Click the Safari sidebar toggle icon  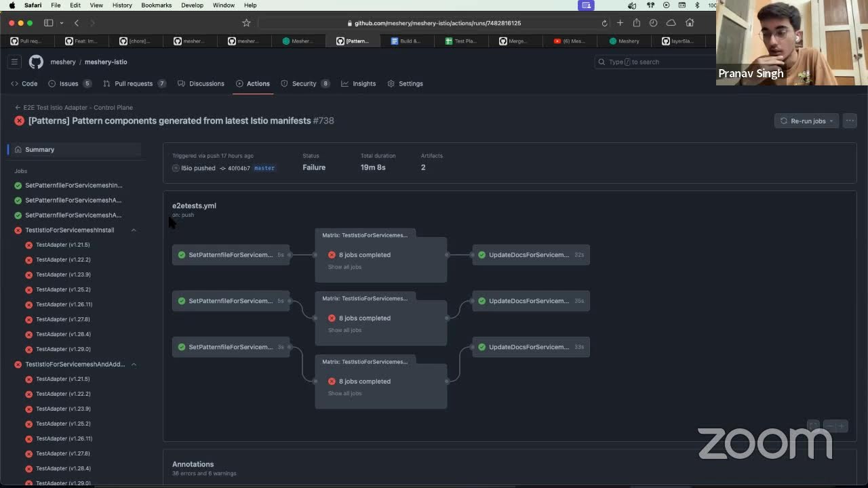pyautogui.click(x=49, y=22)
